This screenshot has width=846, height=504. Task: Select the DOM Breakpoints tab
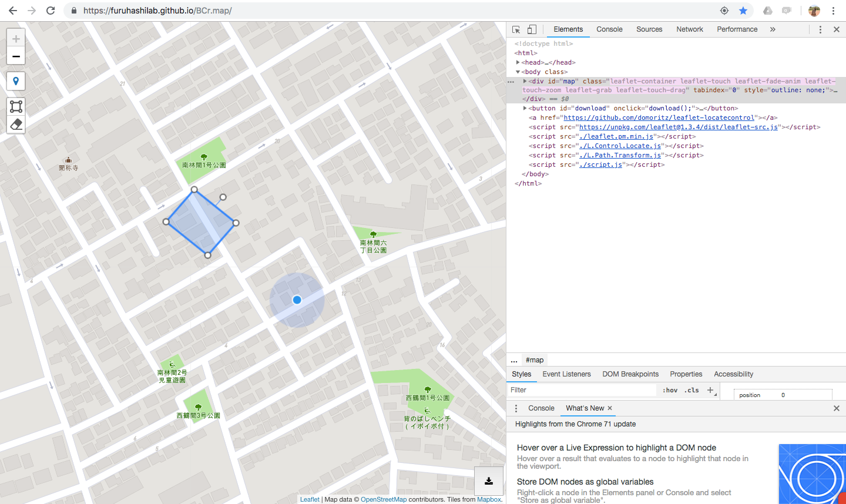(x=630, y=374)
